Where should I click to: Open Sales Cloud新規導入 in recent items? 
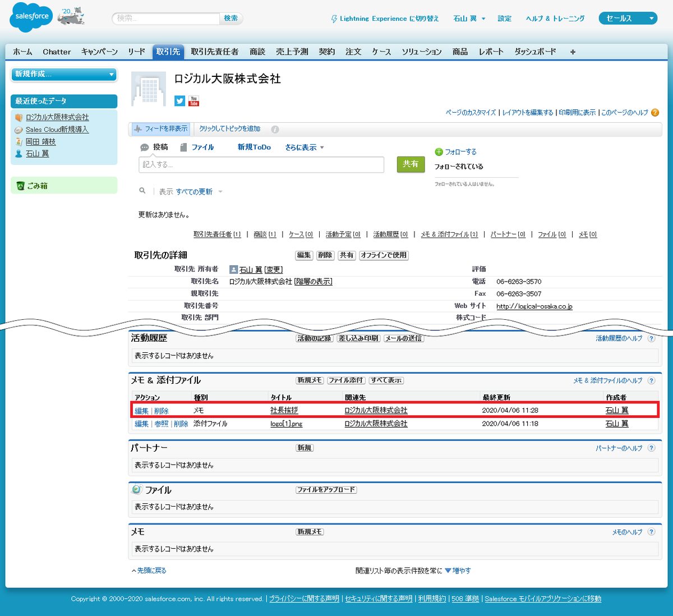(57, 130)
